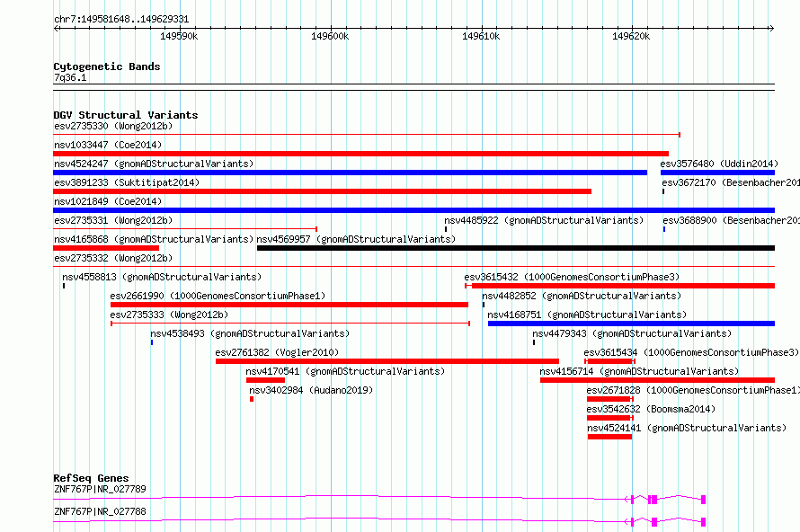Screen dimensions: 800x532
Task: Click the 149610k ruler label
Action: click(481, 36)
